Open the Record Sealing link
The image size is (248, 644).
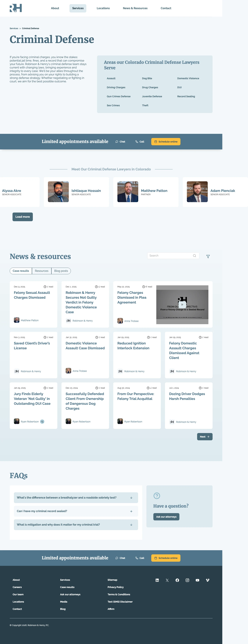(186, 97)
